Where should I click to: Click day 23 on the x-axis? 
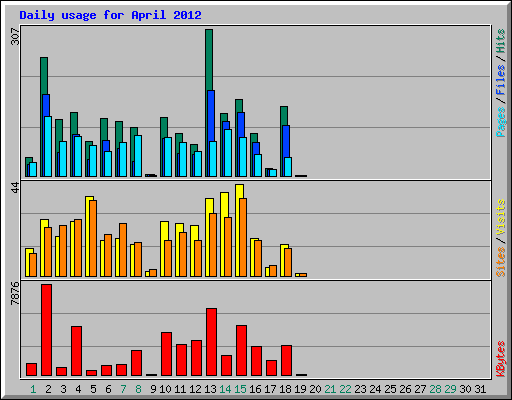tap(360, 389)
